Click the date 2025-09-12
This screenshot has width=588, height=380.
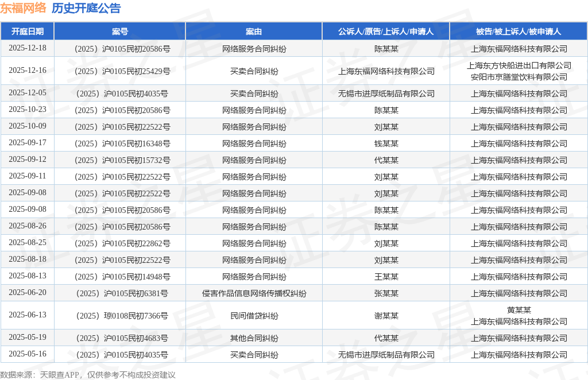[28, 159]
